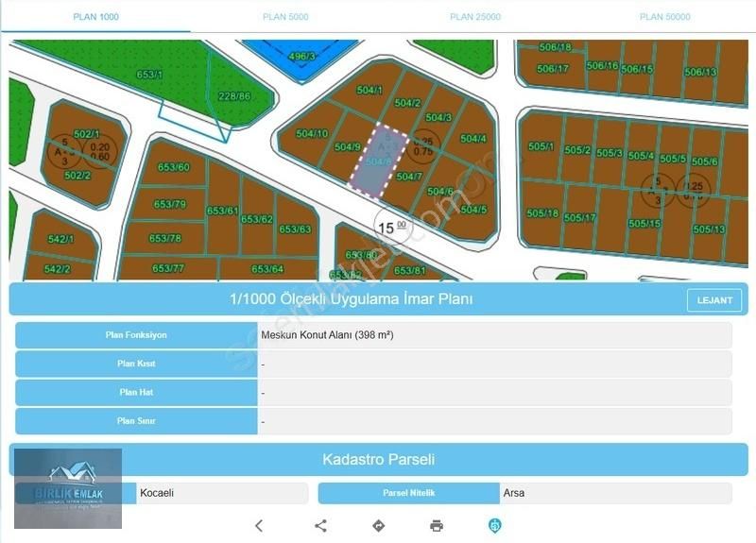The image size is (756, 543).
Task: Click the Parsel Nitelik label
Action: tap(409, 493)
